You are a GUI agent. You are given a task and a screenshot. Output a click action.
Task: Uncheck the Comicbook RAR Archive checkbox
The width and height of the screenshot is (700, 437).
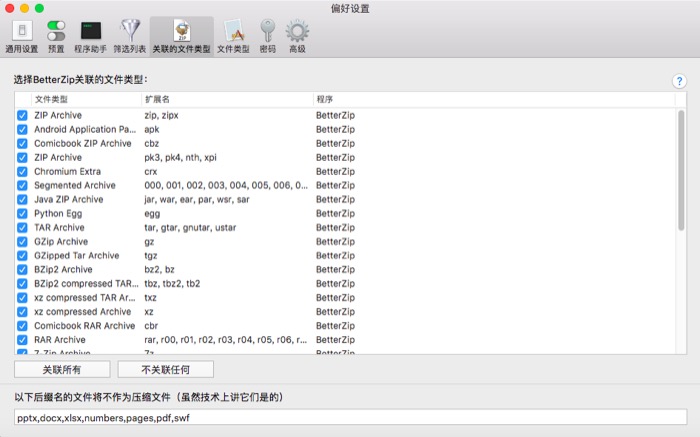pos(22,326)
